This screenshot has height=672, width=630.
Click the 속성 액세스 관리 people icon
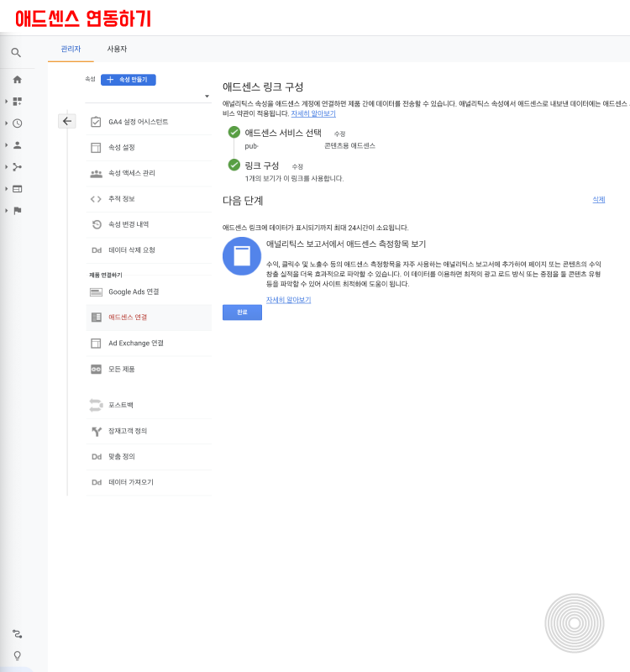96,174
